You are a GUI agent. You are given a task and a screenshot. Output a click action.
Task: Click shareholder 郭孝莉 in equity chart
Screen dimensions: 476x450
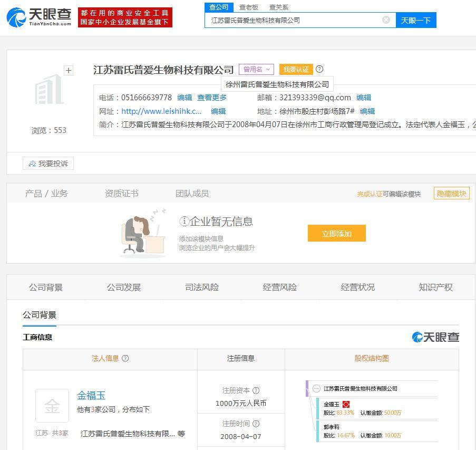coord(332,427)
